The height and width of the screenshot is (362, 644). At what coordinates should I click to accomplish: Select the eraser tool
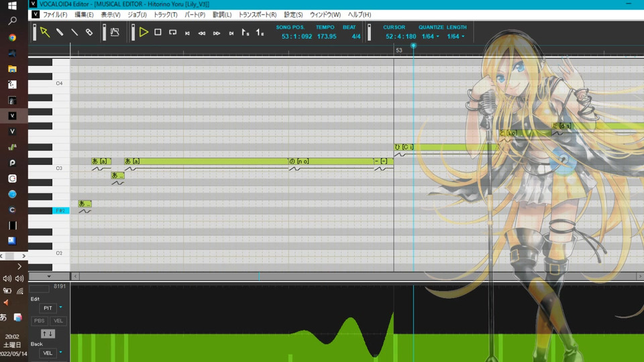(x=89, y=32)
